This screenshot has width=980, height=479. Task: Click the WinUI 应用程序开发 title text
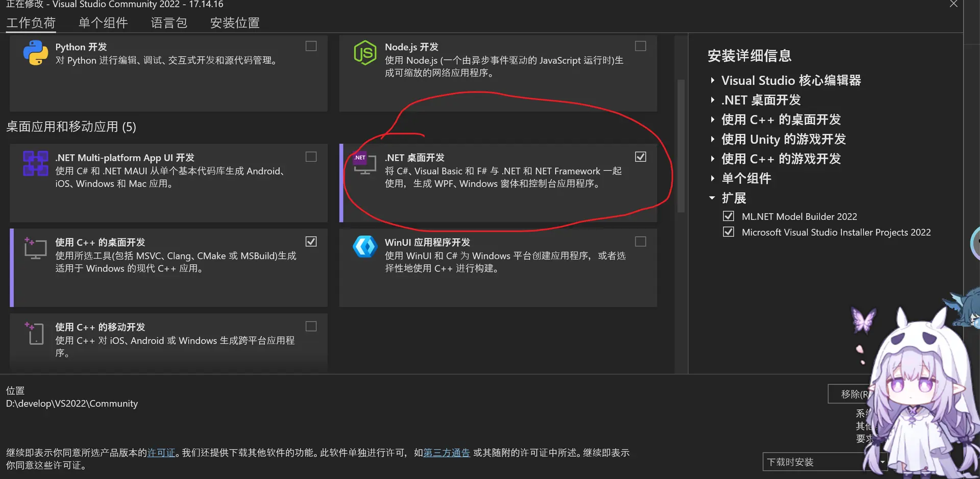click(x=427, y=243)
